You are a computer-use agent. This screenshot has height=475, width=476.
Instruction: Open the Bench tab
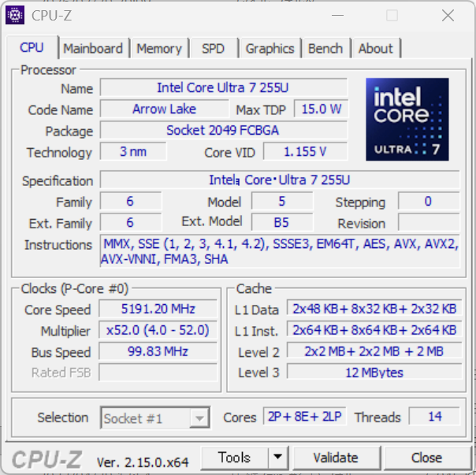(x=325, y=48)
